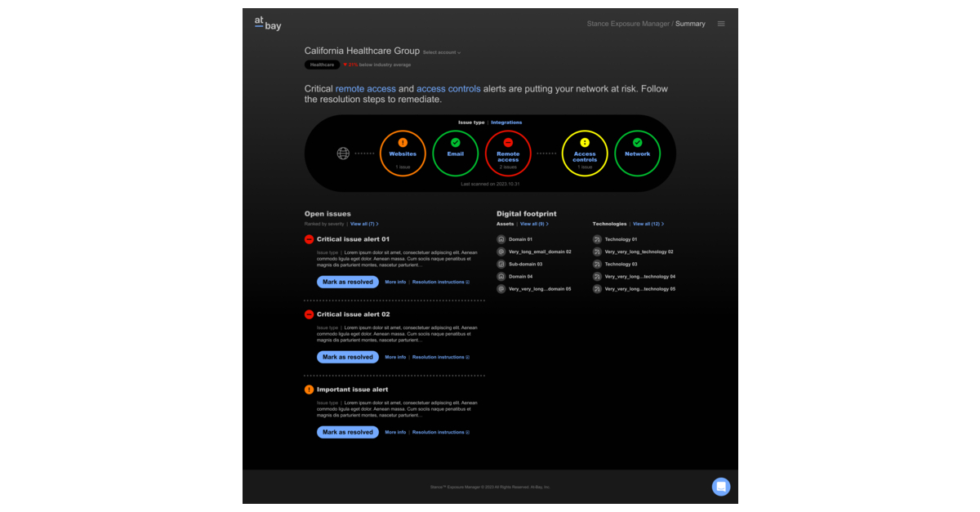This screenshot has width=980, height=512.
Task: Open More info for Critical issue alert 02
Action: pyautogui.click(x=395, y=357)
